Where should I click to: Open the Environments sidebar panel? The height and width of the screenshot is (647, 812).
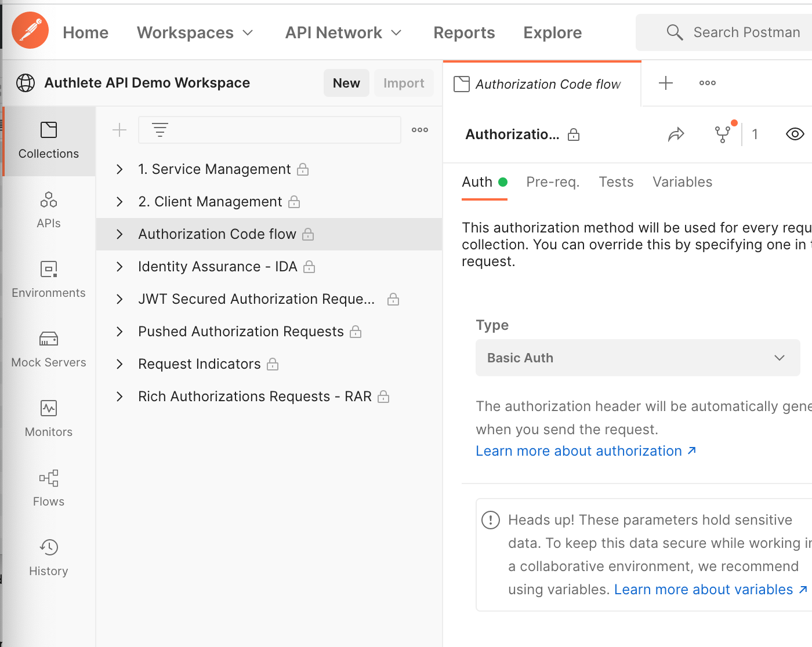point(49,280)
